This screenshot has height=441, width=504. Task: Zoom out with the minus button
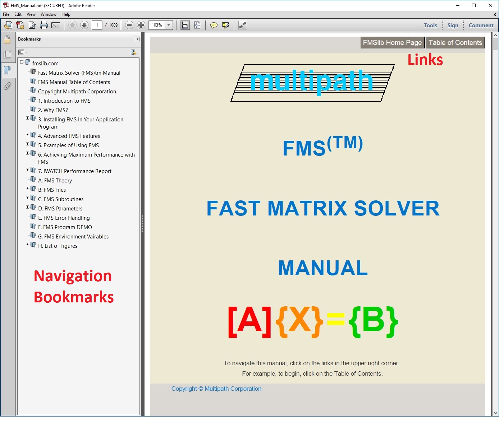point(129,25)
